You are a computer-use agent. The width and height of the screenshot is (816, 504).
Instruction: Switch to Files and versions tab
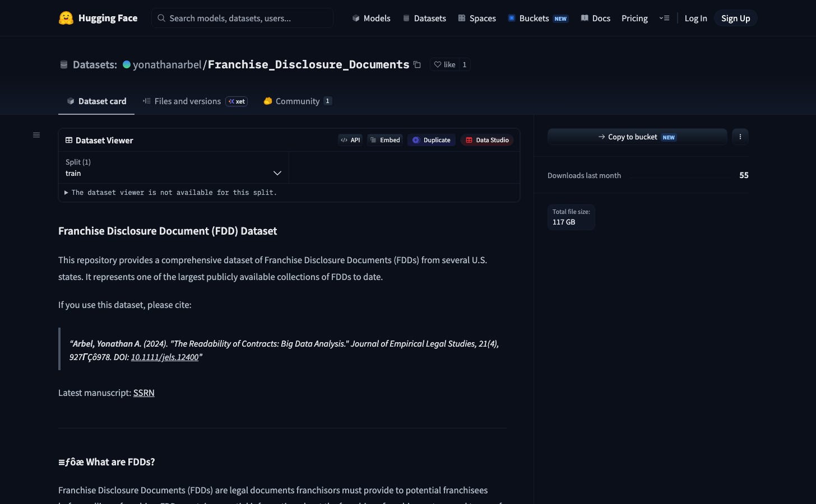[195, 101]
